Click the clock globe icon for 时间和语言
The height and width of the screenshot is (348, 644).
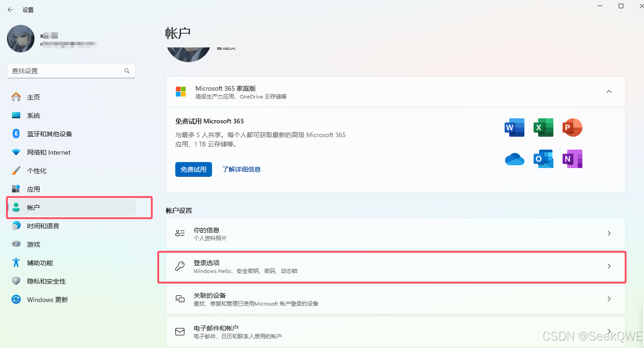coord(16,226)
